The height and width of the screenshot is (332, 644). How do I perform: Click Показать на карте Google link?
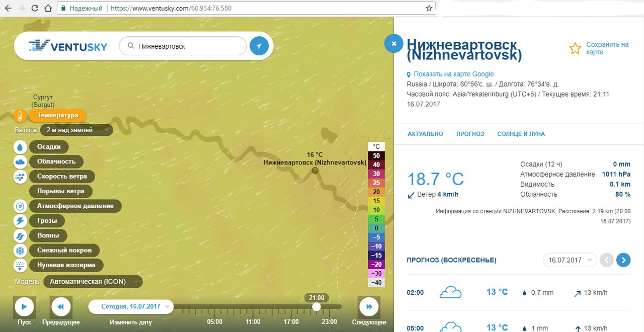coord(454,74)
